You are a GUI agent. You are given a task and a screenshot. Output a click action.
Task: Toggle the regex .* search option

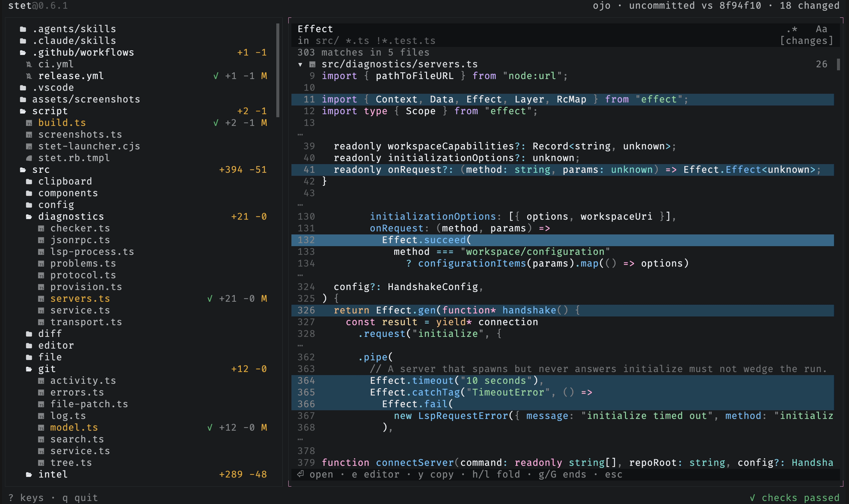tap(792, 29)
